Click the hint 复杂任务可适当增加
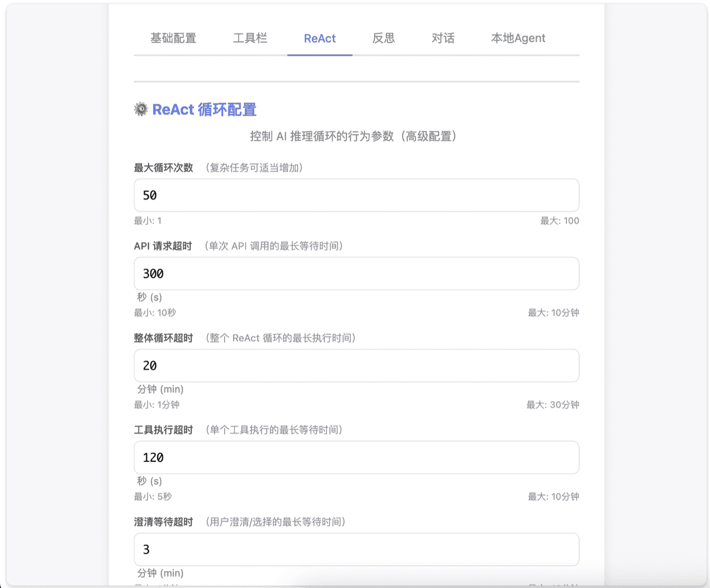Viewport: 710px width, 588px height. (x=254, y=168)
